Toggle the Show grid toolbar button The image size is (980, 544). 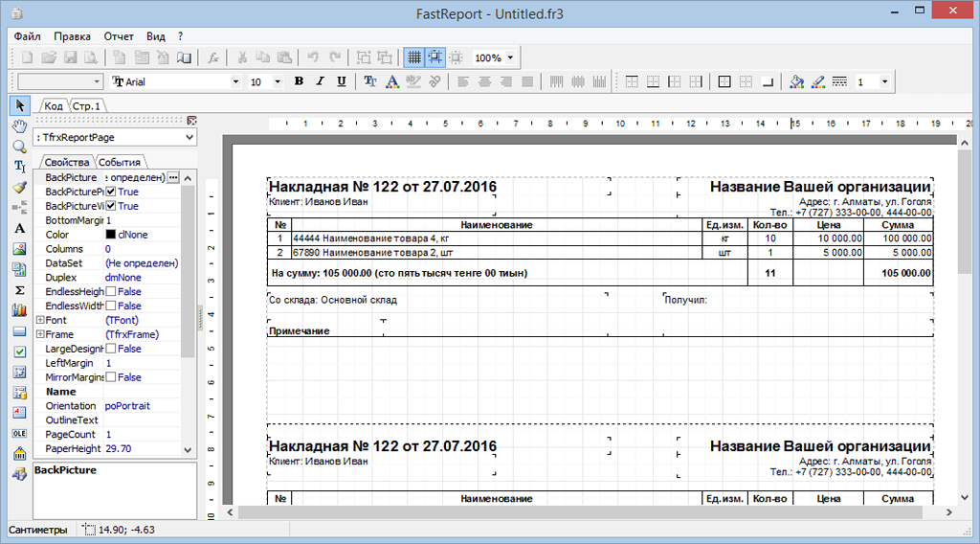tap(414, 57)
